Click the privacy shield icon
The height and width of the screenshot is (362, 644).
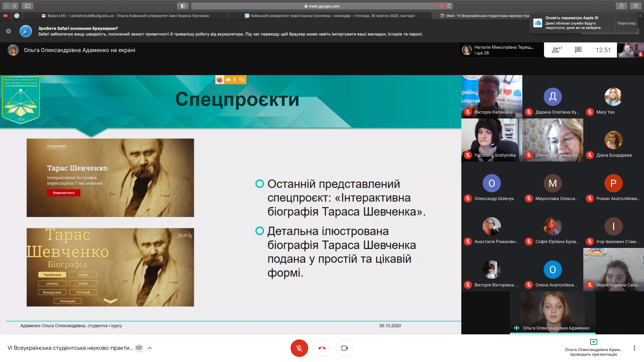(x=183, y=6)
